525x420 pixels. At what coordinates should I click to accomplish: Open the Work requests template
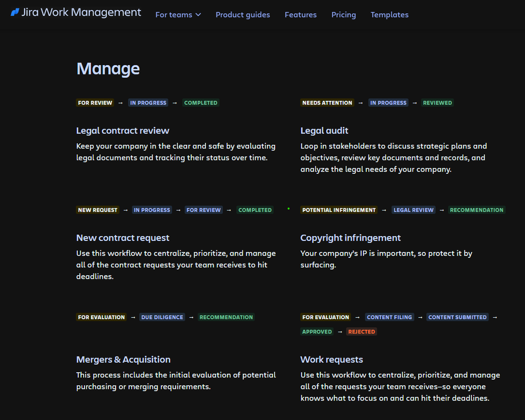coord(332,360)
